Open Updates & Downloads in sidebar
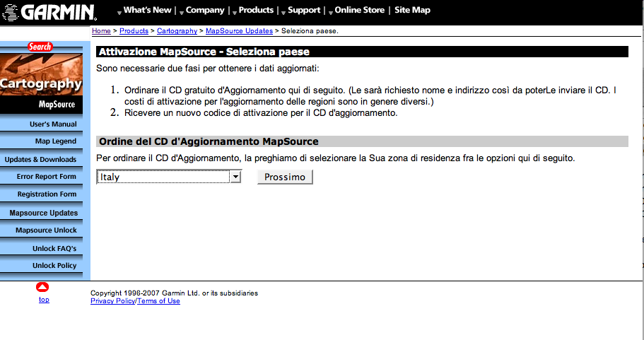Viewport: 644px width, 340px height. click(x=41, y=159)
